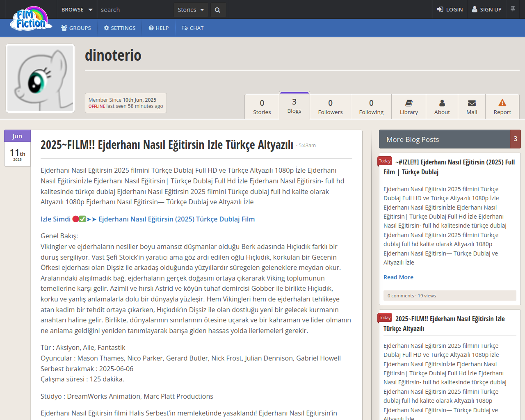Screen dimensions: 525x420
Task: Click the blog count badge 3
Action: coord(516,139)
